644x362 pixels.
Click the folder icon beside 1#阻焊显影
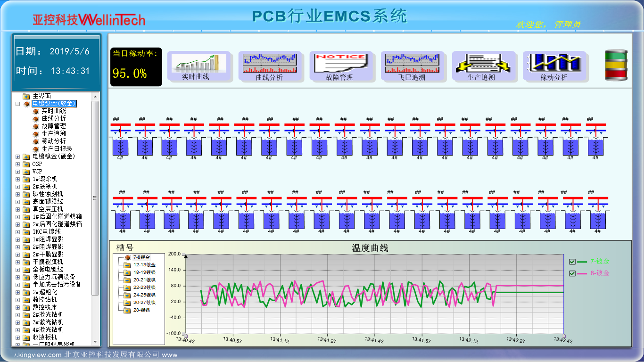point(26,239)
